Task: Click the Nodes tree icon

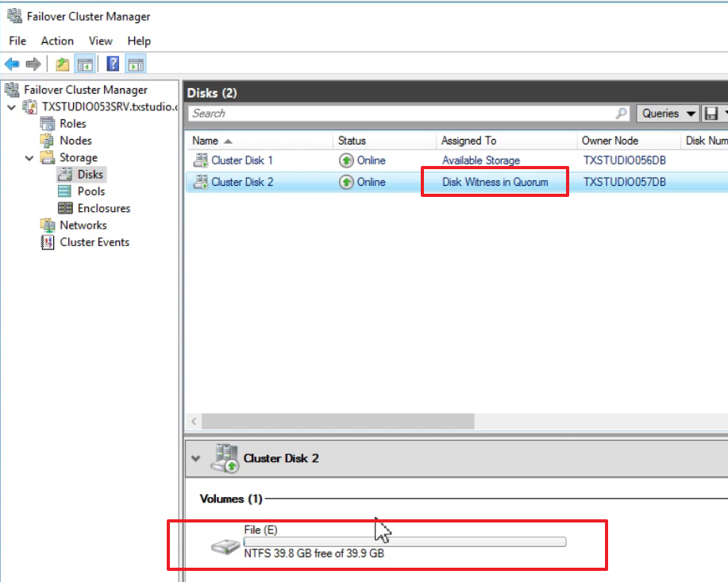Action: tap(48, 141)
